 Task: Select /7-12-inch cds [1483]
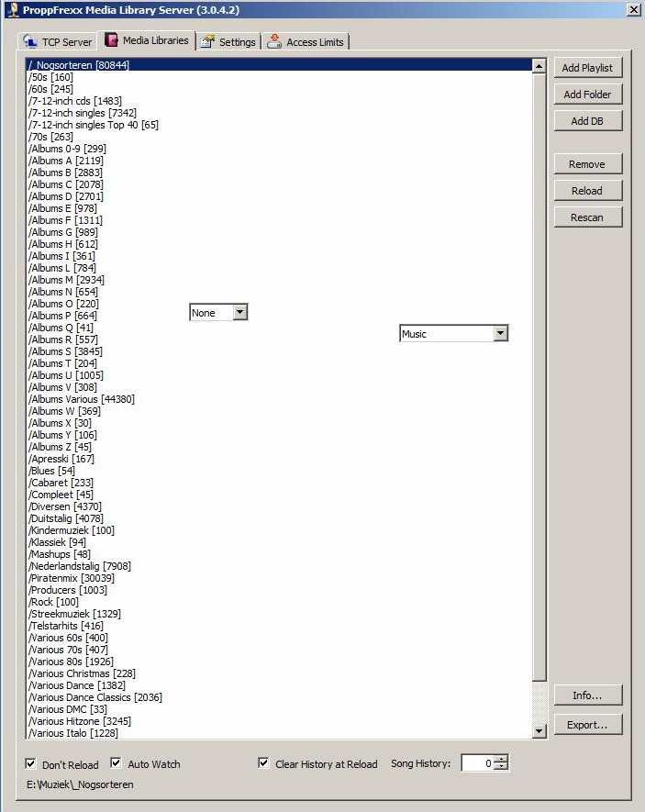[x=279, y=101]
